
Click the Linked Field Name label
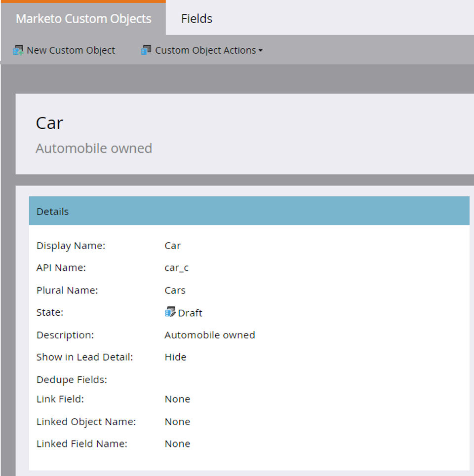tap(82, 444)
